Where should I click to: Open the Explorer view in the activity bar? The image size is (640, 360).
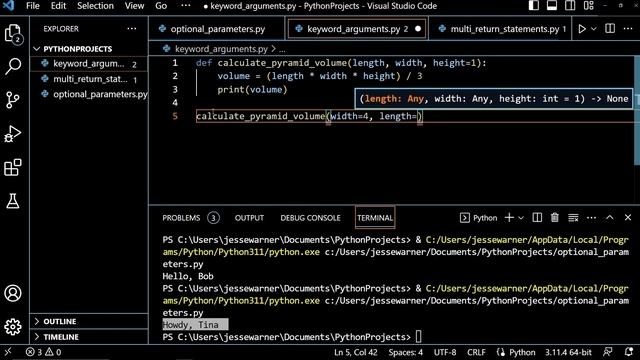[13, 33]
